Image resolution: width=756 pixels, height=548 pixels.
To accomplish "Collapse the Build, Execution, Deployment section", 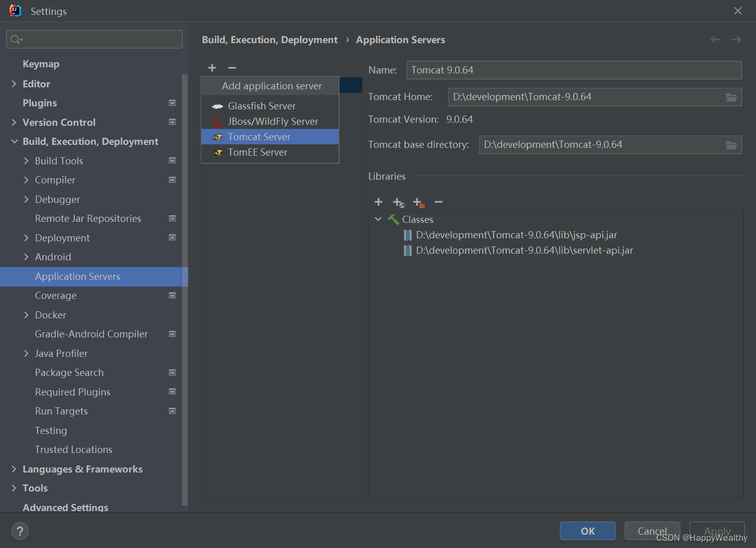I will pos(14,141).
